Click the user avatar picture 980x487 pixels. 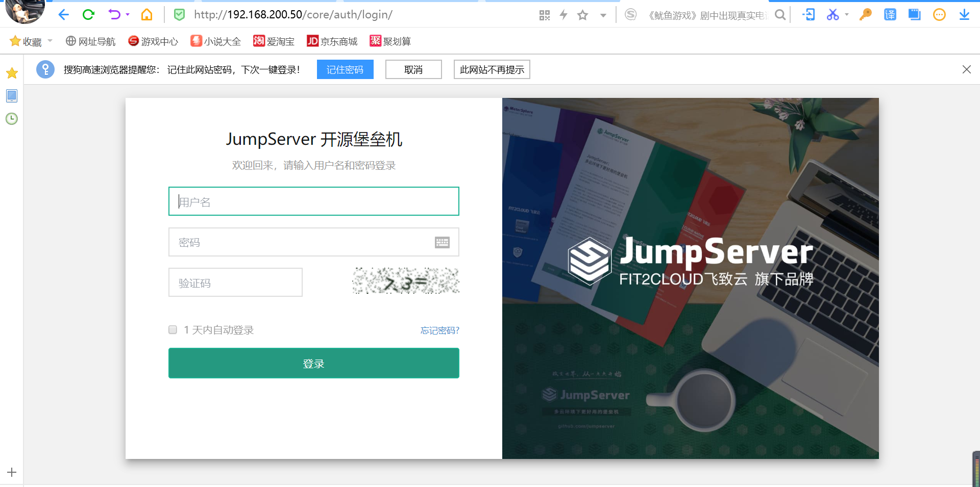coord(24,11)
